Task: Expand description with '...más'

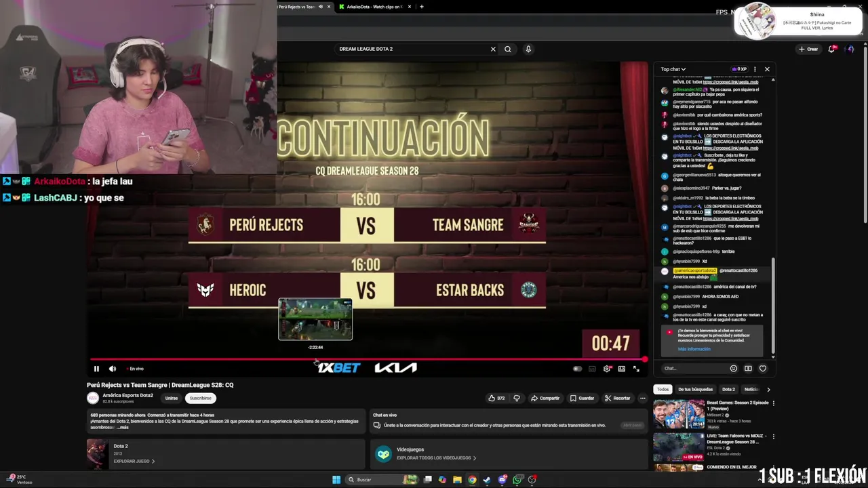Action: (x=123, y=428)
